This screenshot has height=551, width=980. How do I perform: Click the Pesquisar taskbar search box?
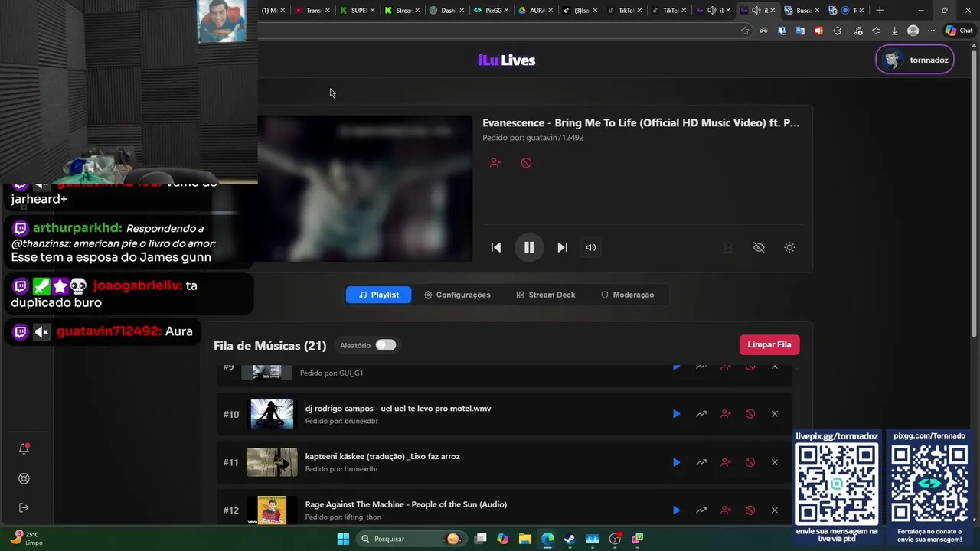click(x=411, y=539)
